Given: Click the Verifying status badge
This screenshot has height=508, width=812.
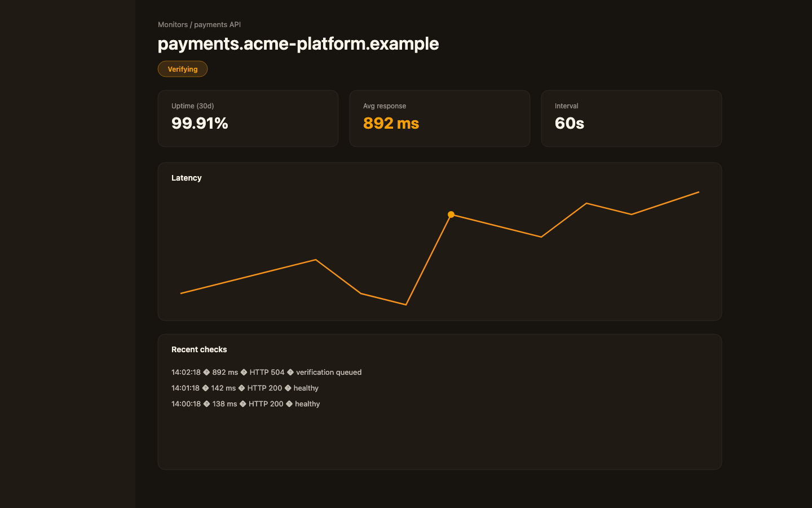Looking at the screenshot, I should 183,69.
